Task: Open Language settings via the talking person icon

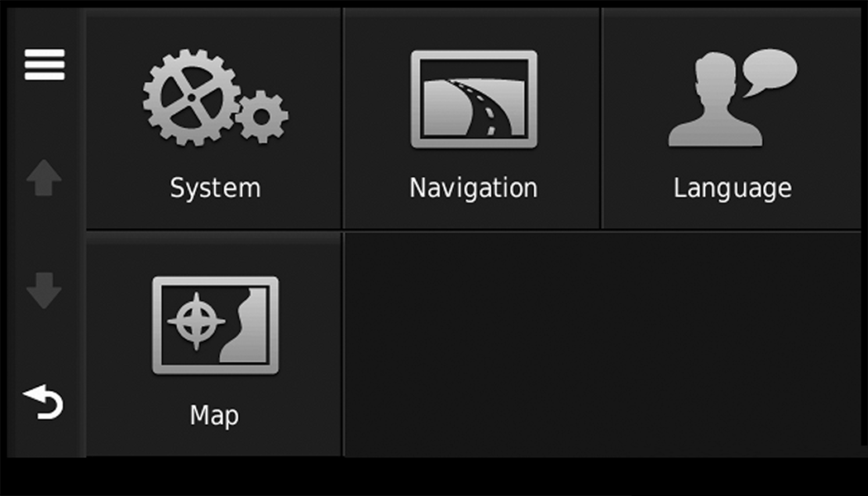Action: pos(732,99)
